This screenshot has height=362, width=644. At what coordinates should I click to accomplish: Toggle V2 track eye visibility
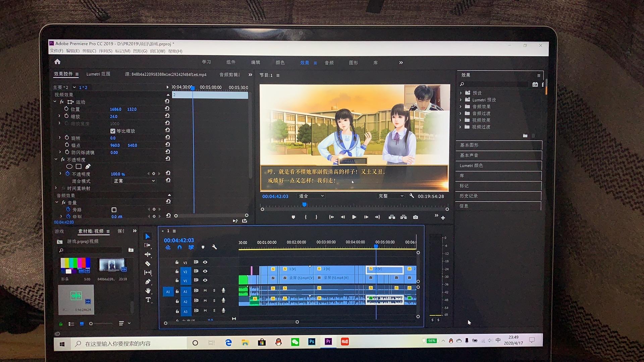coord(205,271)
